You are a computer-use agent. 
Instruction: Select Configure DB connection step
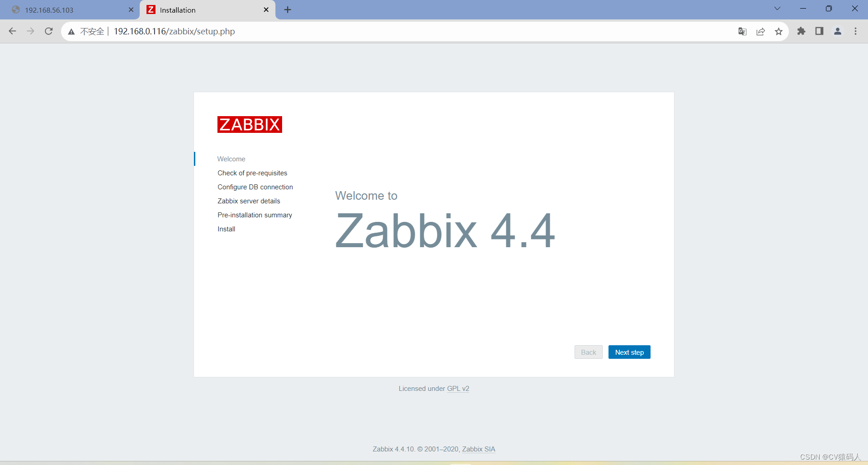(255, 187)
